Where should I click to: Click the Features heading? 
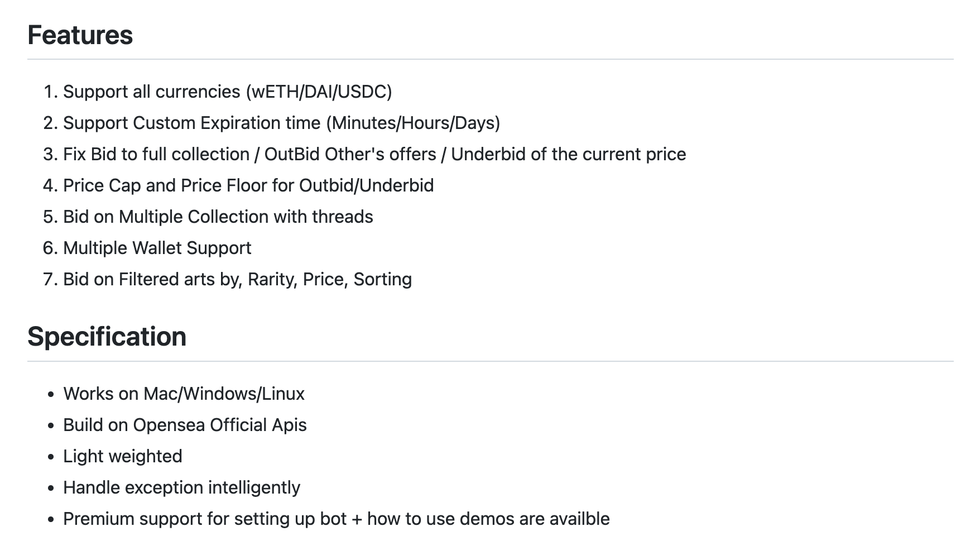pos(80,35)
